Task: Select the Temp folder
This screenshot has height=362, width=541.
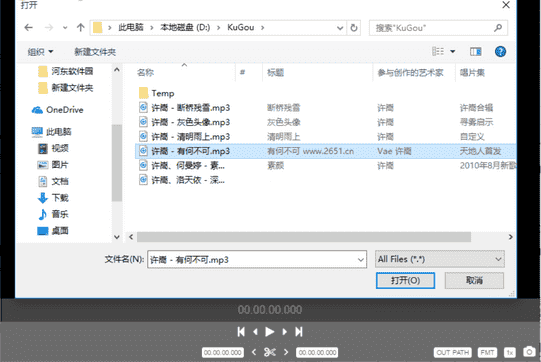Action: 157,93
